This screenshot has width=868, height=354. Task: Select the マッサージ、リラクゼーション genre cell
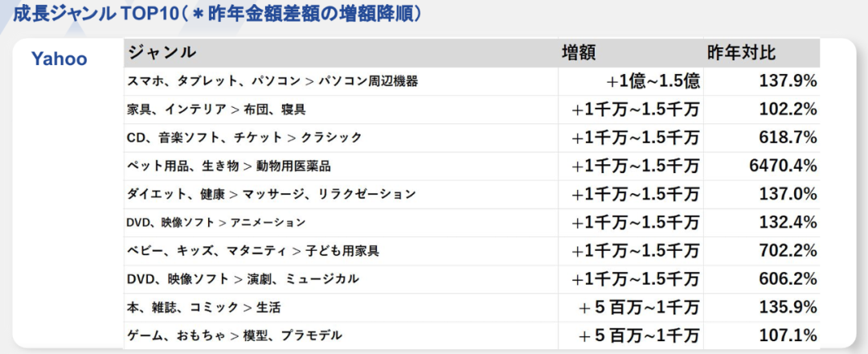(x=272, y=194)
